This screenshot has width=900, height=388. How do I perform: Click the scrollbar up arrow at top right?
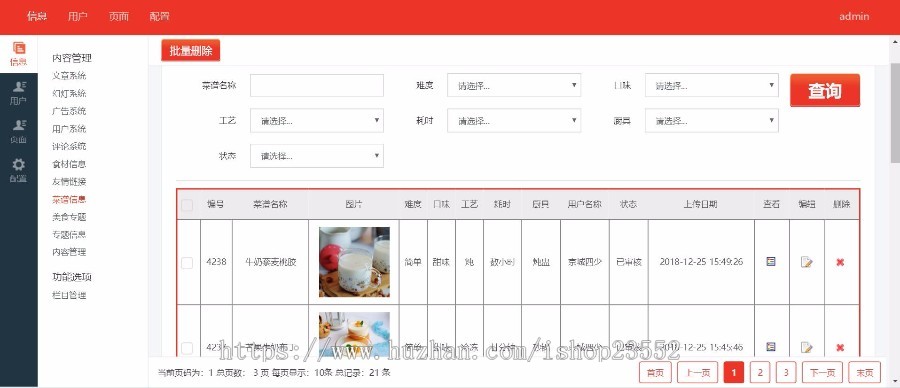pos(895,41)
